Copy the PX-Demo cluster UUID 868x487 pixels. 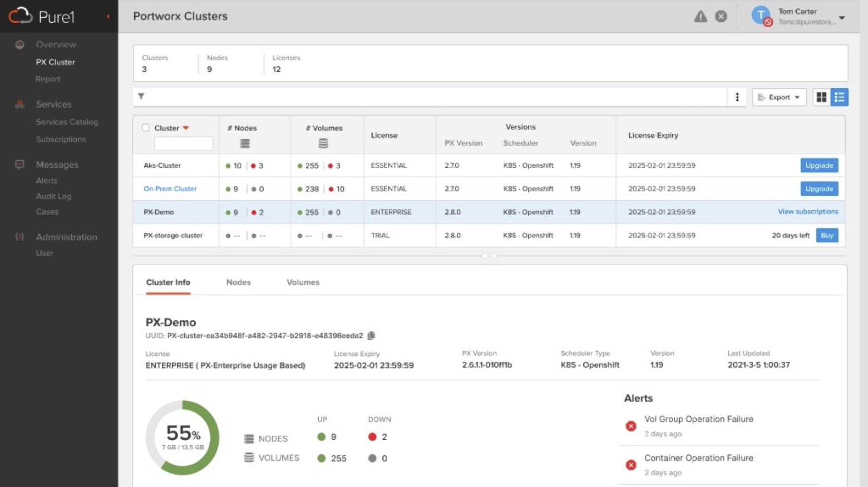click(371, 335)
